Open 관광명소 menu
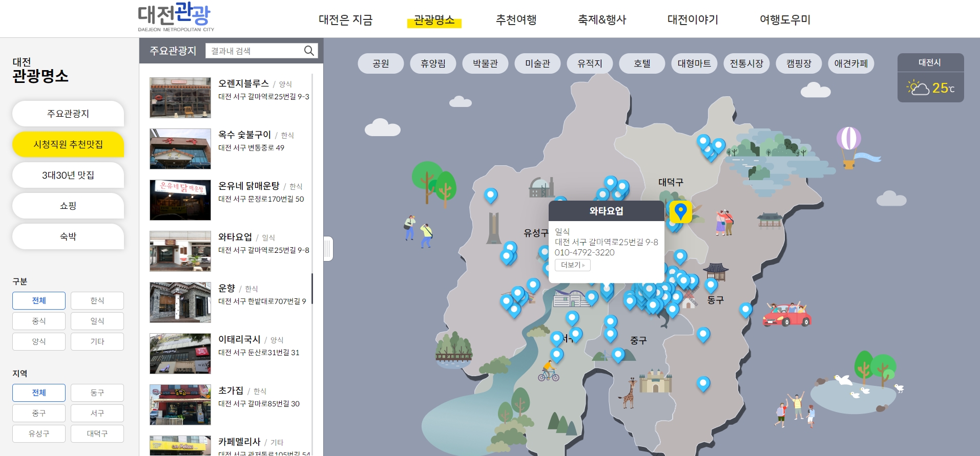The height and width of the screenshot is (456, 980). pyautogui.click(x=434, y=19)
